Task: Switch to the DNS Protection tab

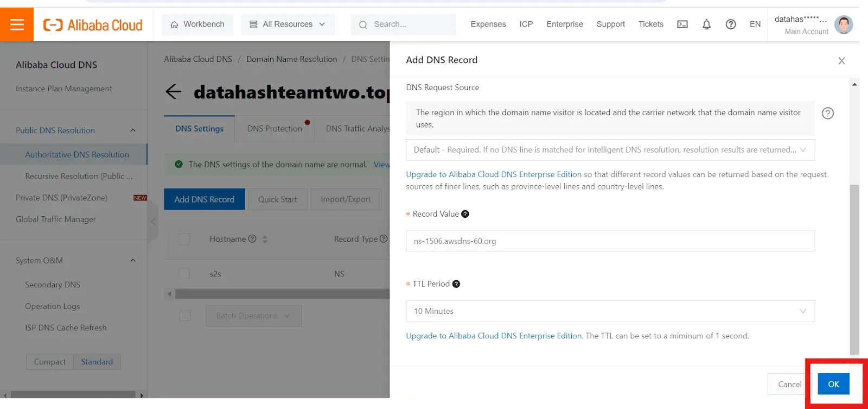Action: [275, 129]
